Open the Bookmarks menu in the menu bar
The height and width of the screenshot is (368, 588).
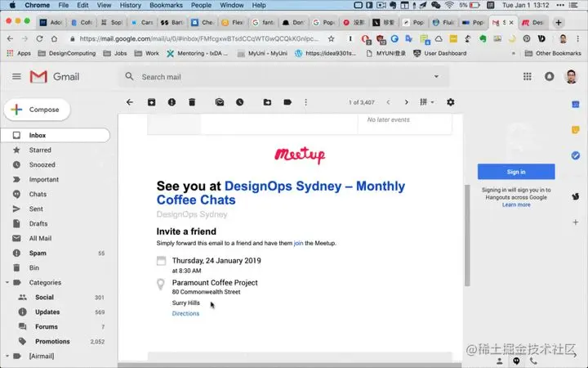pyautogui.click(x=166, y=5)
